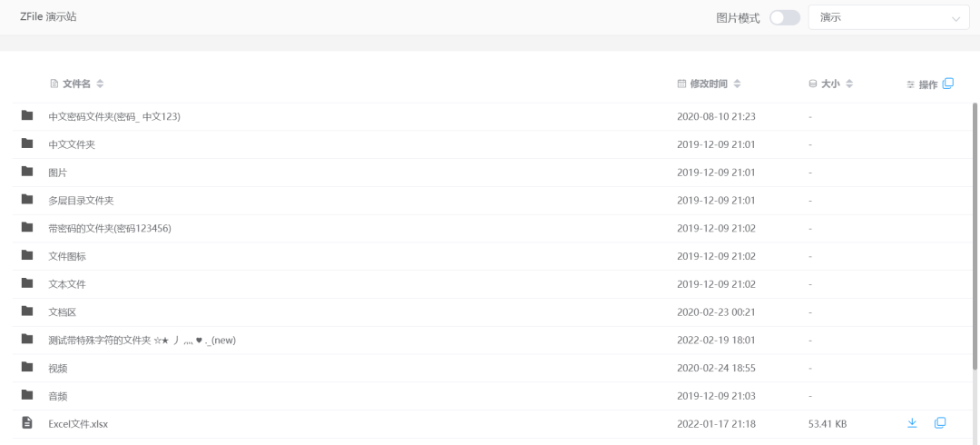Click file icon of Excel文件.xlsx
This screenshot has width=980, height=445.
[27, 423]
